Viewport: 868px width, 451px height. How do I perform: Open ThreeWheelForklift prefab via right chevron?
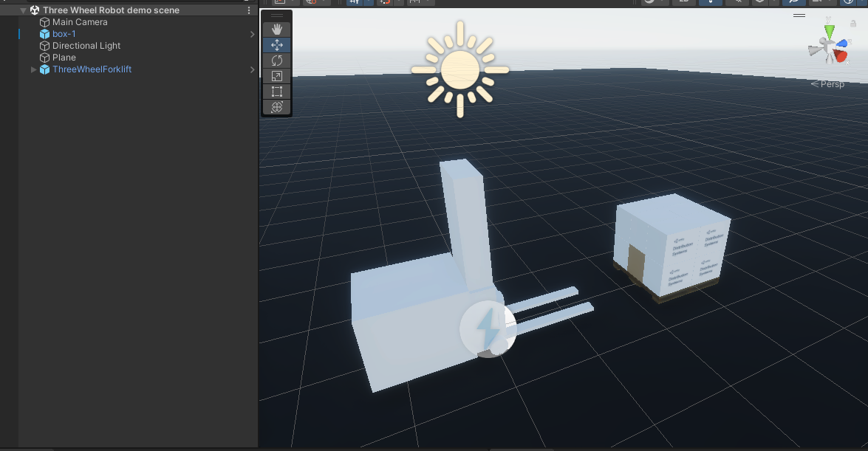253,69
